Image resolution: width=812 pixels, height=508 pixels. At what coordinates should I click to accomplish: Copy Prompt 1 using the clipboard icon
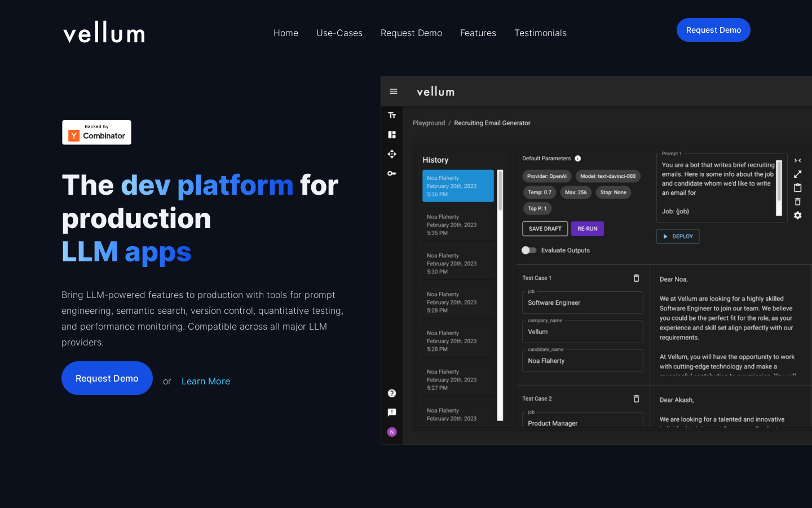pos(797,187)
